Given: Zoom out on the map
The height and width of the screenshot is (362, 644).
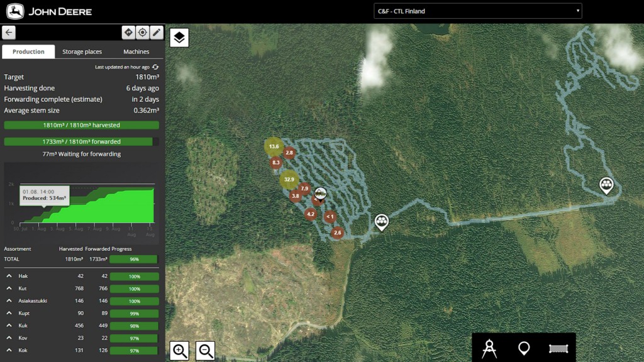Looking at the screenshot, I should [x=206, y=351].
